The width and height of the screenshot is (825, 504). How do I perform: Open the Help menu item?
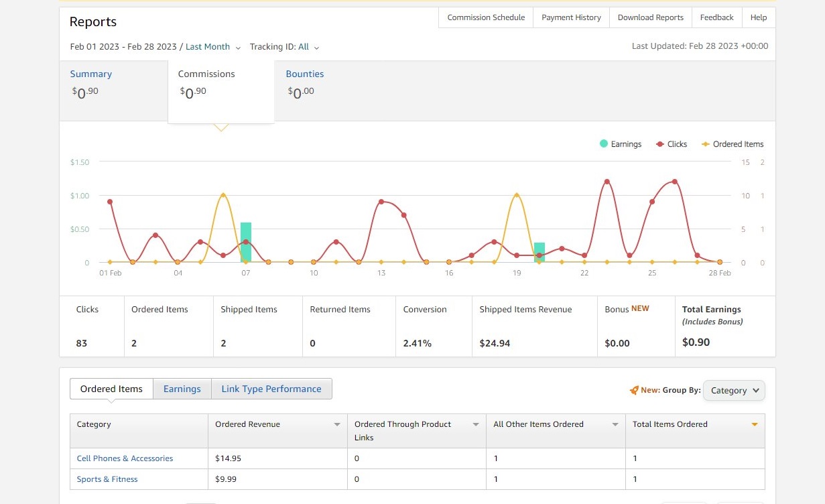(759, 17)
